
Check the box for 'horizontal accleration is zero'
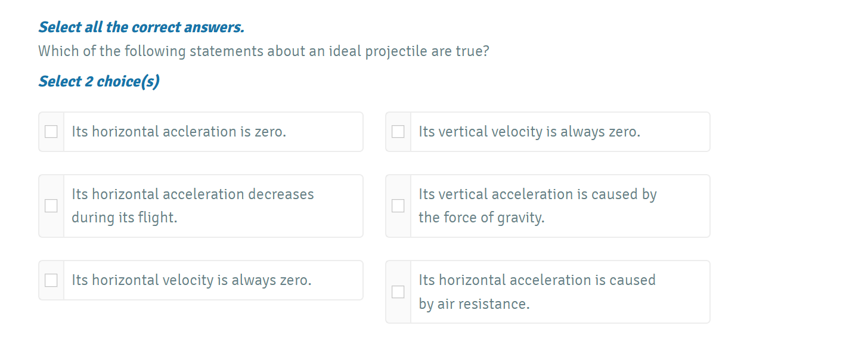click(51, 132)
